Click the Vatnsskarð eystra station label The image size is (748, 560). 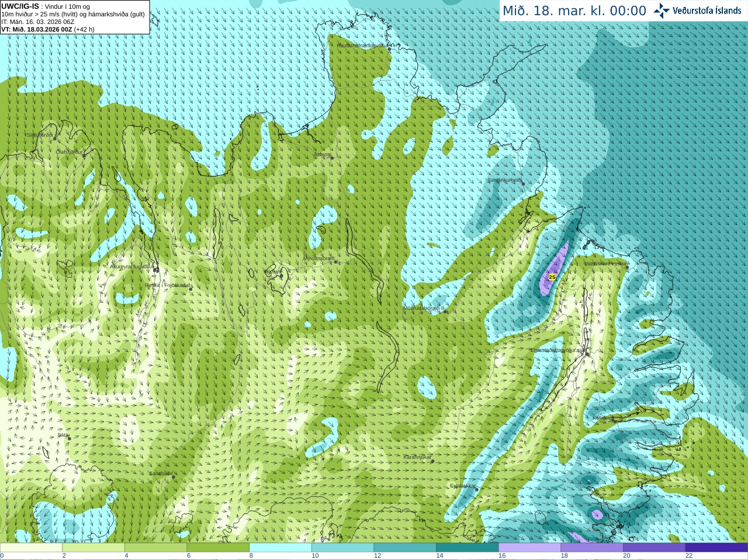pos(605,264)
